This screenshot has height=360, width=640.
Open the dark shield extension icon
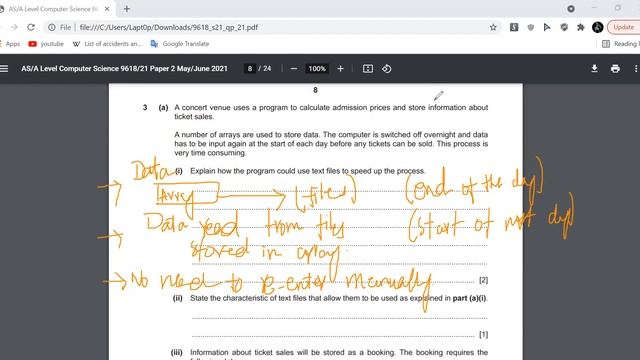[x=564, y=27]
